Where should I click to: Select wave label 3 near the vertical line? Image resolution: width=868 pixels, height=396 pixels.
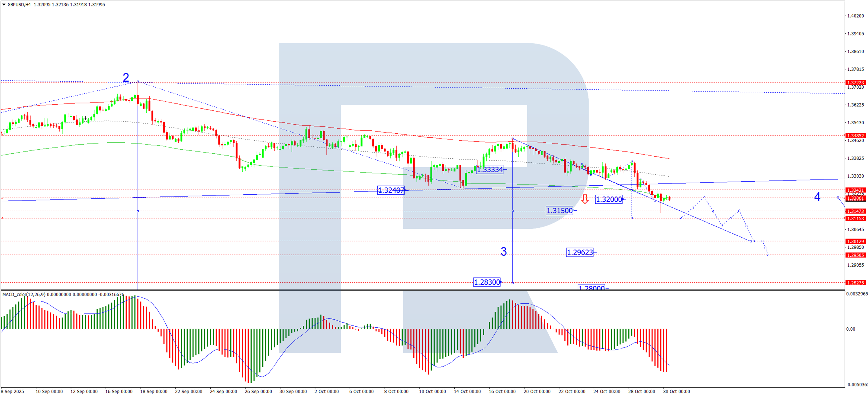pos(503,251)
